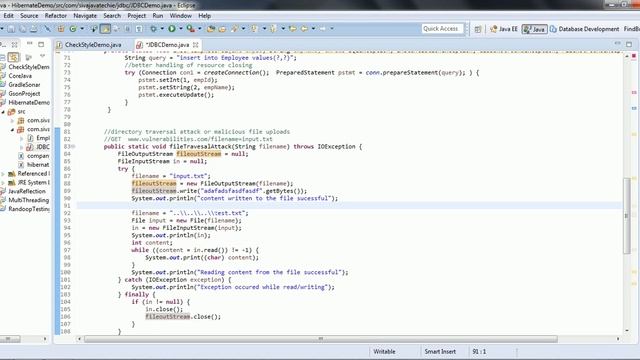Click the Save icon in the toolbar

pyautogui.click(x=11, y=29)
